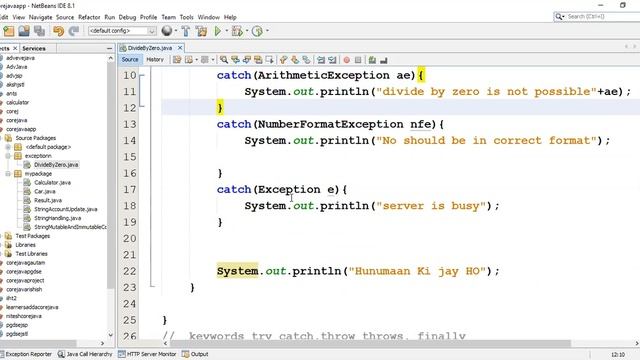Switch to the Services tab
This screenshot has height=360, width=640.
(34, 48)
